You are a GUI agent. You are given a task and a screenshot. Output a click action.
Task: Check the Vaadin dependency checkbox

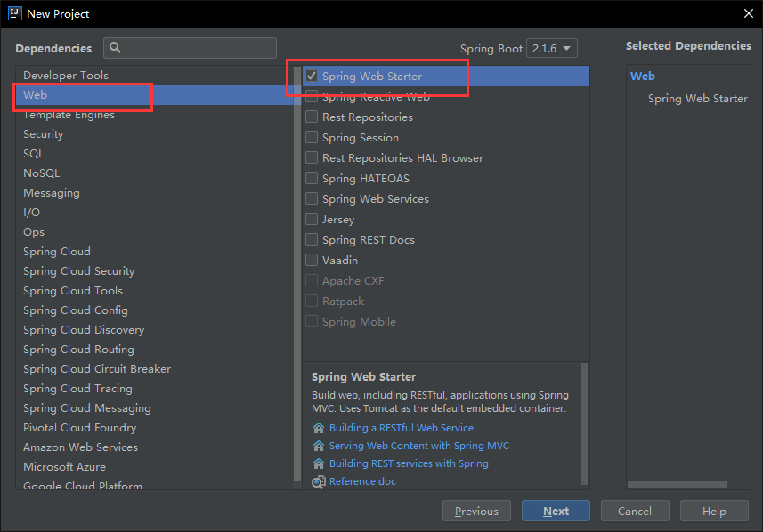tap(312, 261)
